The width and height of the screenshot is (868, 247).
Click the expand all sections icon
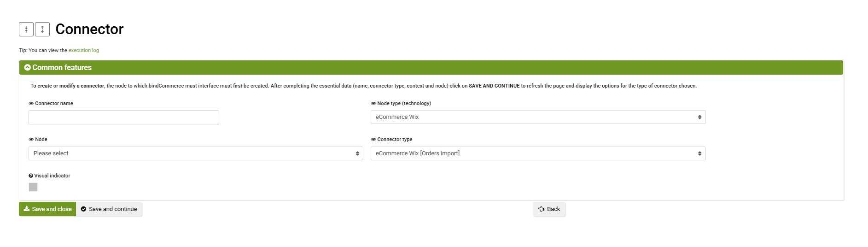pos(42,29)
